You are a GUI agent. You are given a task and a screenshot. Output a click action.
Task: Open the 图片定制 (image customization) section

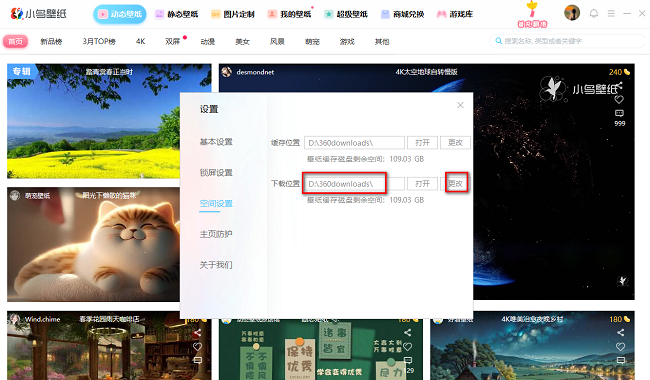tap(233, 14)
